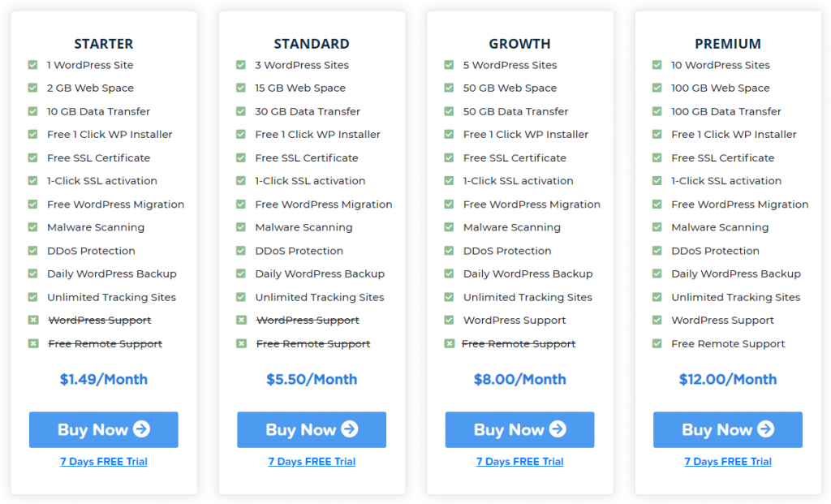Click Growth plan Free WordPress Migration text
831x504 pixels.
coord(532,205)
